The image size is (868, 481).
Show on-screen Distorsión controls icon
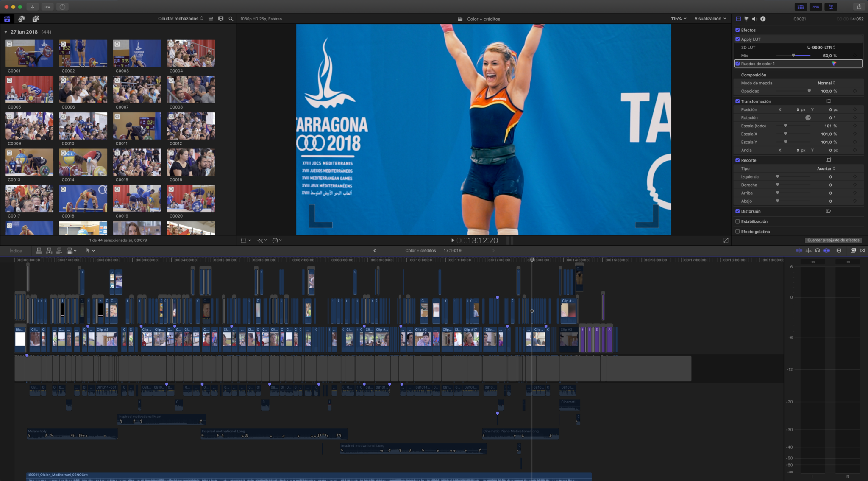pos(829,211)
